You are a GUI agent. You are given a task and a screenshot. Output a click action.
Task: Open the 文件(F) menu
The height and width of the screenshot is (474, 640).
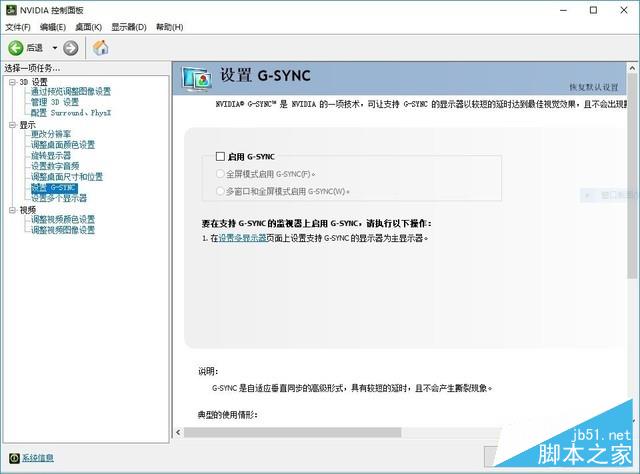click(x=18, y=27)
